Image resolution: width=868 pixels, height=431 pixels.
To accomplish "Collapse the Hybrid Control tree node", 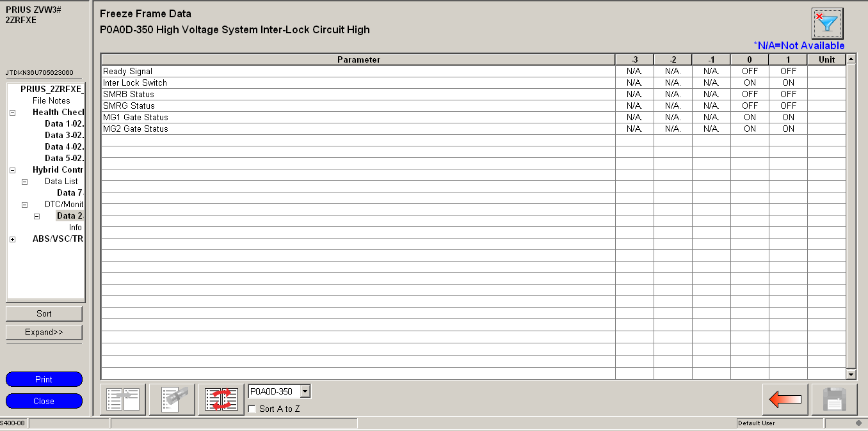I will pos(13,170).
